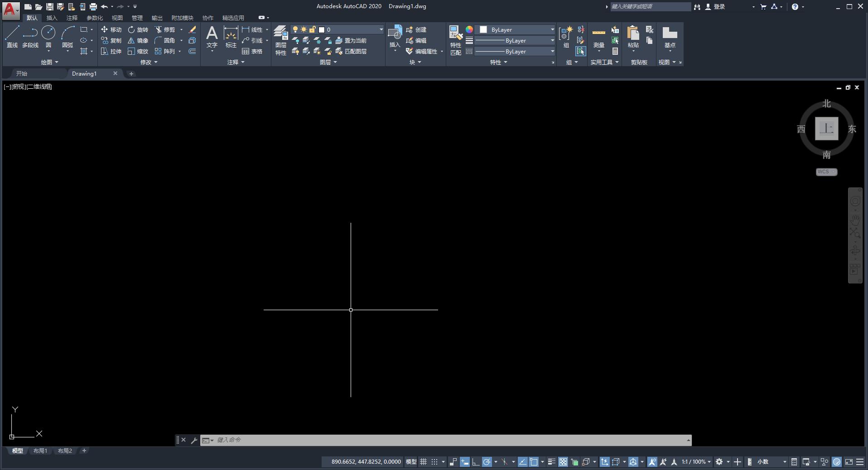Image resolution: width=868 pixels, height=470 pixels.
Task: Expand the 绘图 (Draw) panel
Action: (x=49, y=62)
